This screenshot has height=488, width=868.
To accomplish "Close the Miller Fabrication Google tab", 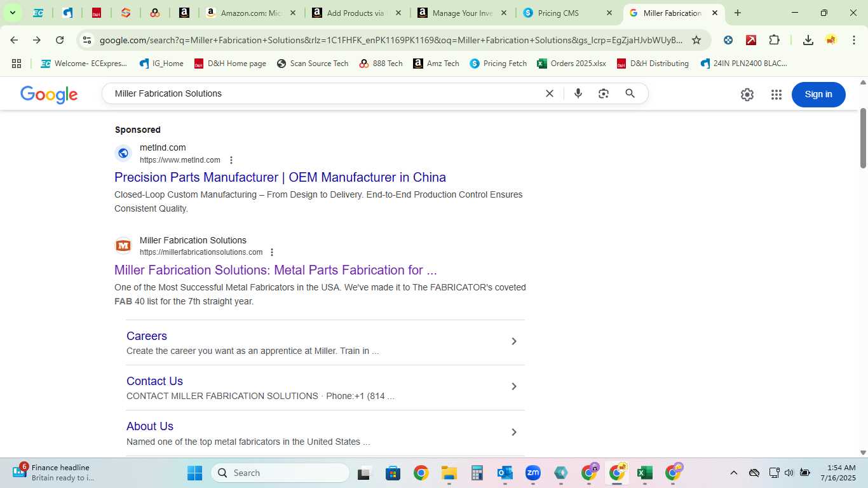I will pyautogui.click(x=714, y=13).
